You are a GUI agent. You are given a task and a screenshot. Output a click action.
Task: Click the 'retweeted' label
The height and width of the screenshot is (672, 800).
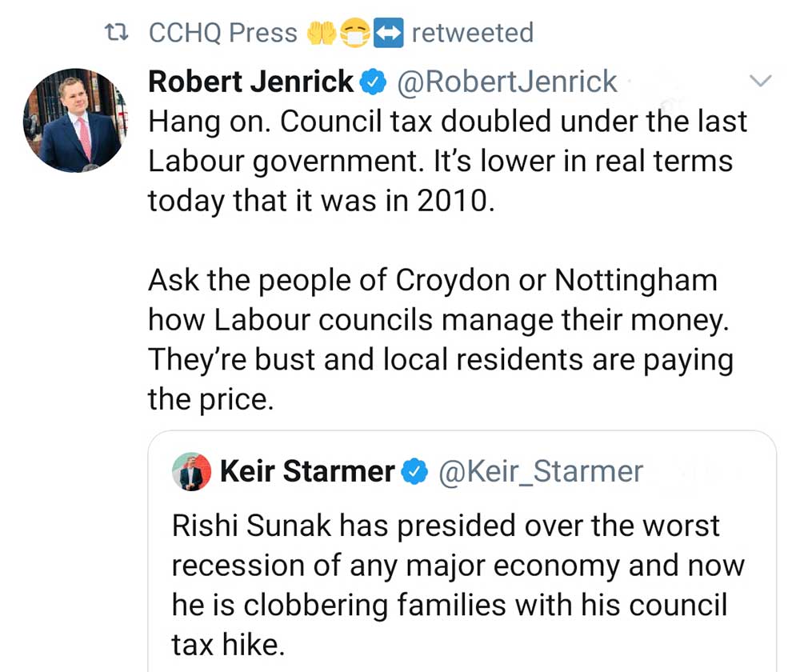click(x=472, y=33)
